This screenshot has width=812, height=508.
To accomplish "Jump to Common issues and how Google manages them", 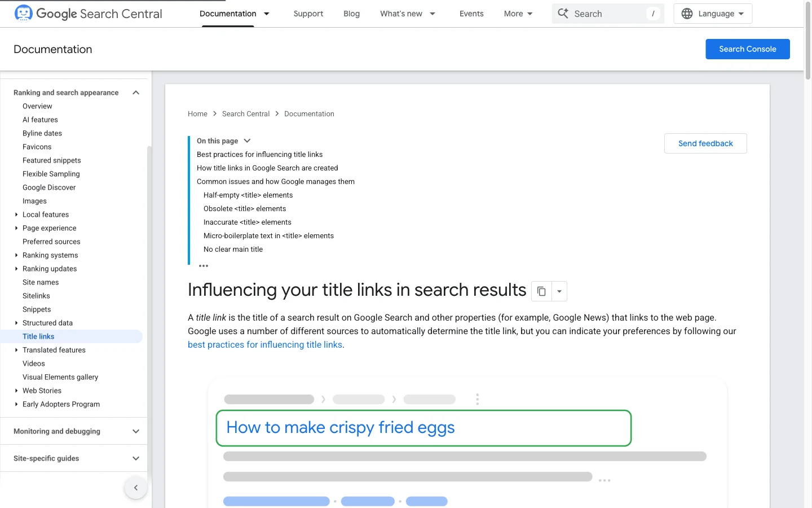I will pyautogui.click(x=276, y=182).
